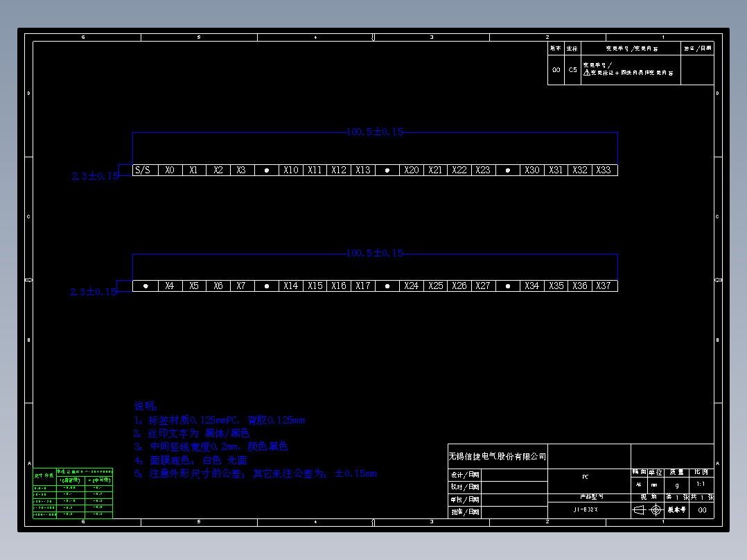Click note 1 about 标签材质 0.125mmPC
747x560 pixels.
[220, 421]
